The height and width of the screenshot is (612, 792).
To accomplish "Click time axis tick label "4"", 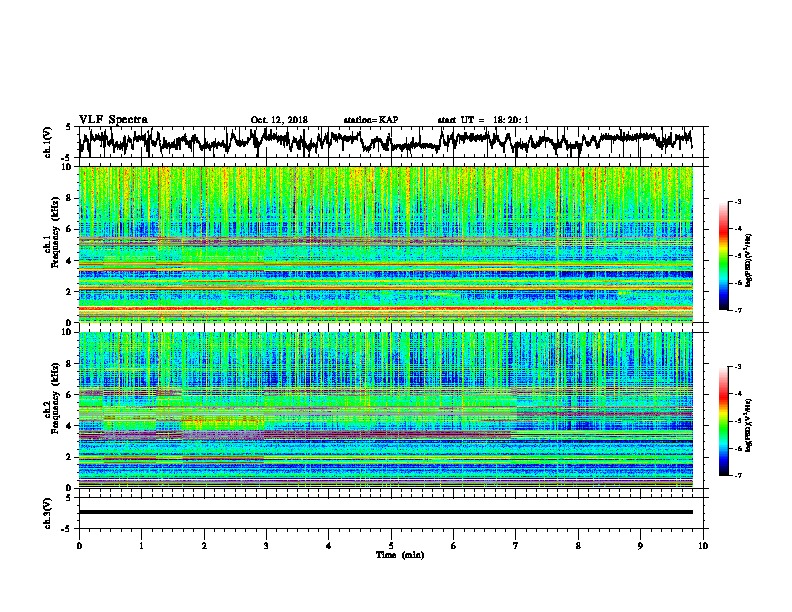I will [x=329, y=546].
